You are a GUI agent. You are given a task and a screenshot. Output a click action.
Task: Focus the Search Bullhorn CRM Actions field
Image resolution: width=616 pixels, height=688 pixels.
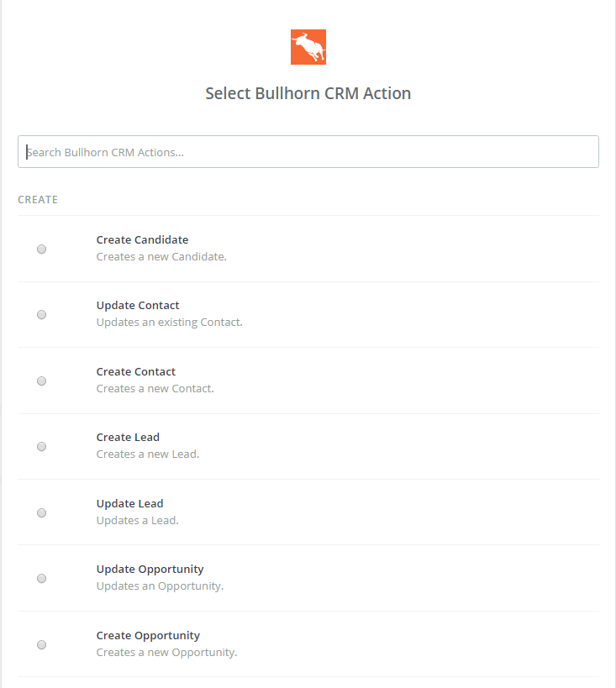pyautogui.click(x=308, y=152)
